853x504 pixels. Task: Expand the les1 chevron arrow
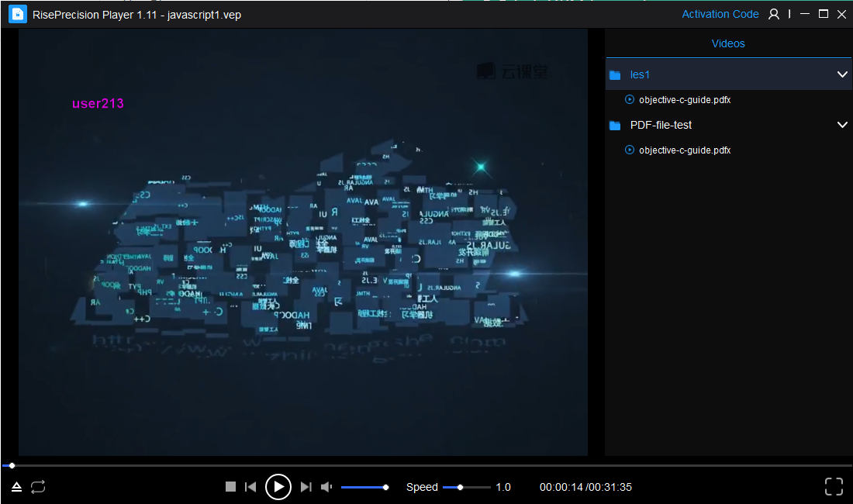click(843, 74)
